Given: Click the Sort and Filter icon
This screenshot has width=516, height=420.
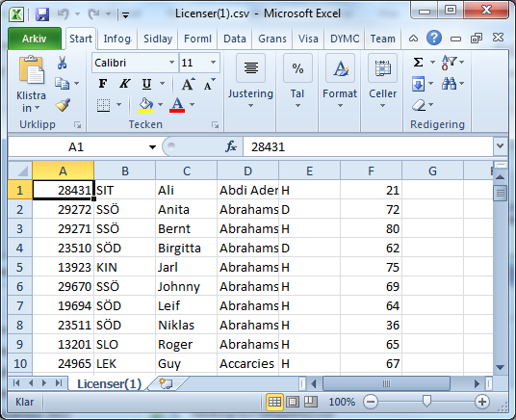Looking at the screenshot, I should tap(450, 62).
